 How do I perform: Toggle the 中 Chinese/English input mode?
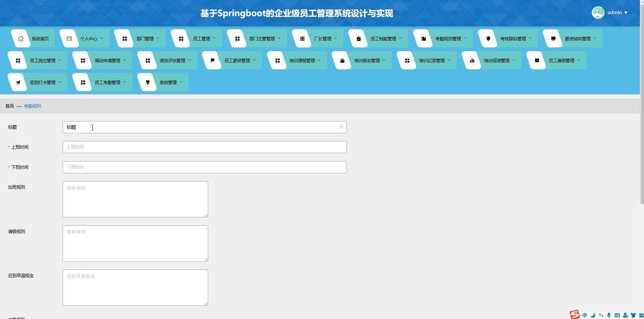[585, 315]
